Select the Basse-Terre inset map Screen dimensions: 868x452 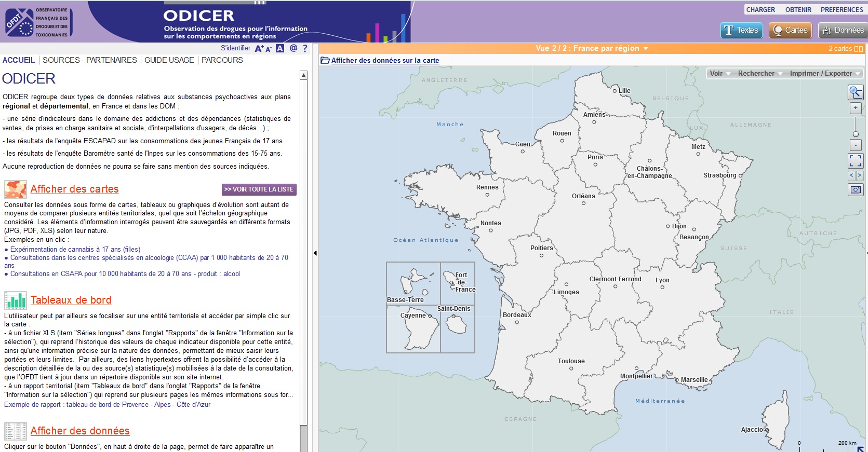click(x=413, y=283)
